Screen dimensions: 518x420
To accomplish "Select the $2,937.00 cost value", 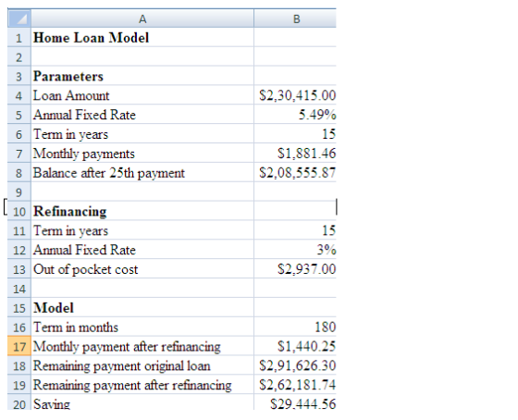I will 295,269.
